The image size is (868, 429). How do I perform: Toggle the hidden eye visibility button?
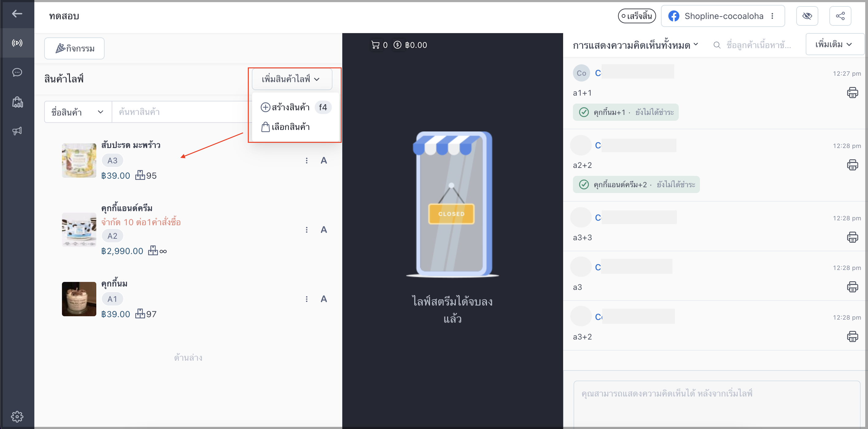pyautogui.click(x=807, y=16)
